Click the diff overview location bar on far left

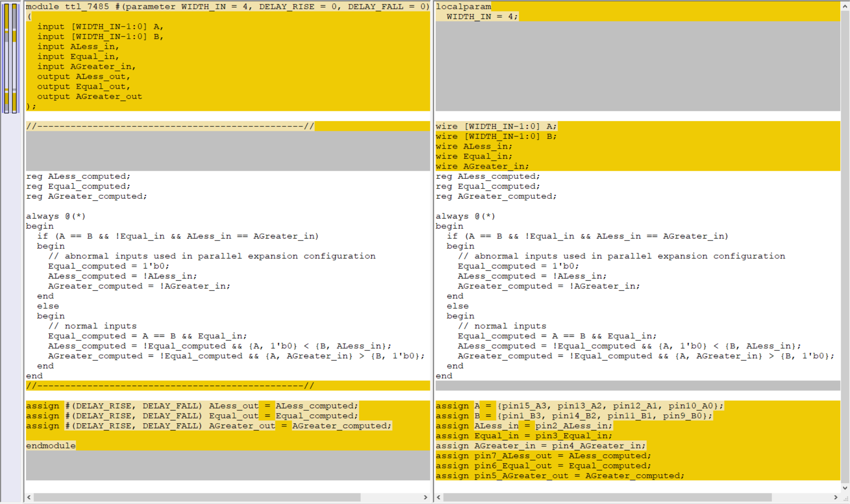(11, 58)
